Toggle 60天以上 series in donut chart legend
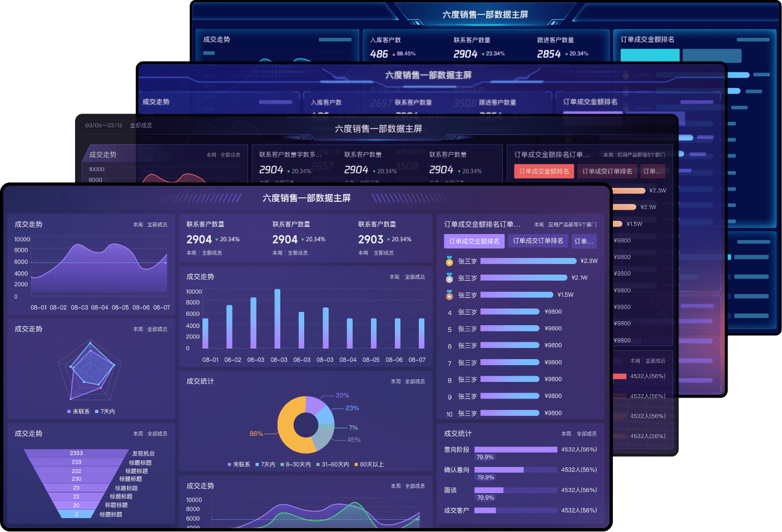Screen dimensions: 782x532 point(369,464)
